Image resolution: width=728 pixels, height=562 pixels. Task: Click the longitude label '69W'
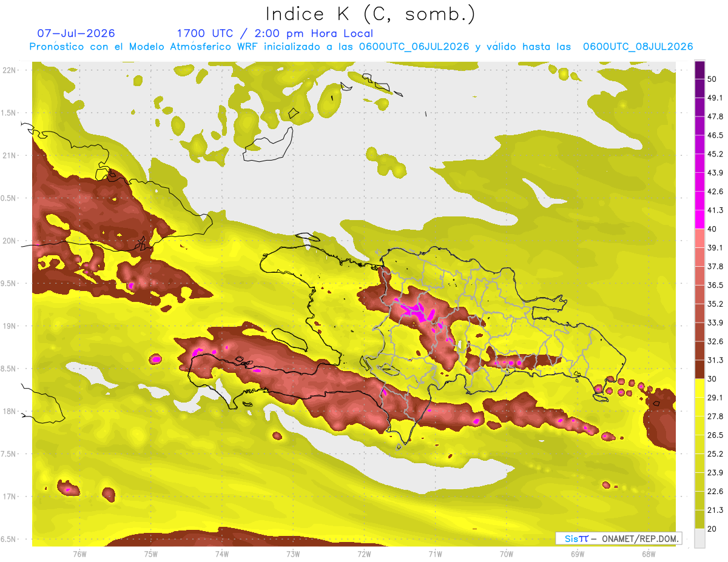click(578, 554)
